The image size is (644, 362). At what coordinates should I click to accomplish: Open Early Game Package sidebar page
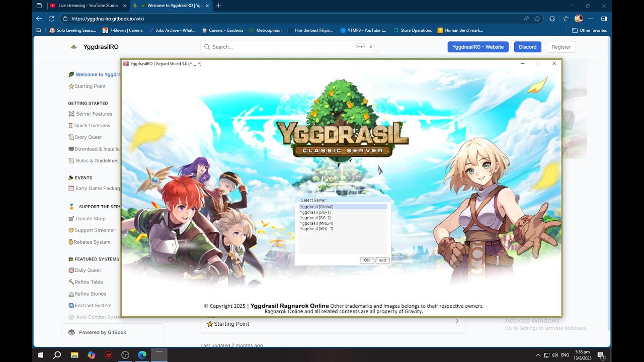(x=95, y=188)
